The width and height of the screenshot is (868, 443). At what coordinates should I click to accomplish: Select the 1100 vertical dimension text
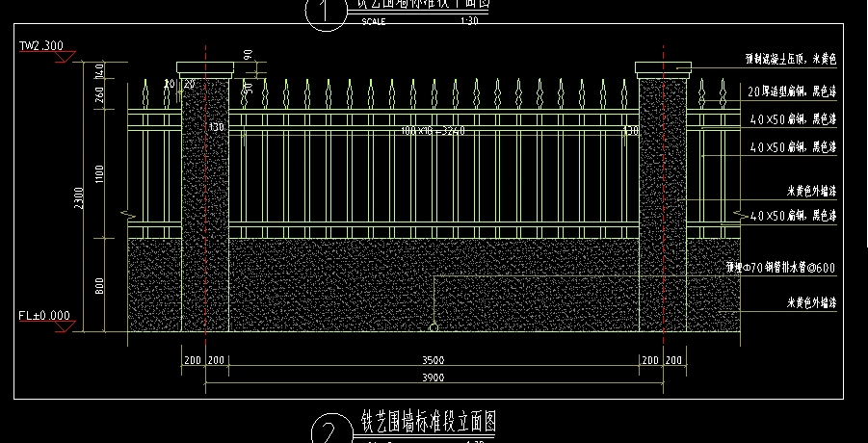click(97, 173)
